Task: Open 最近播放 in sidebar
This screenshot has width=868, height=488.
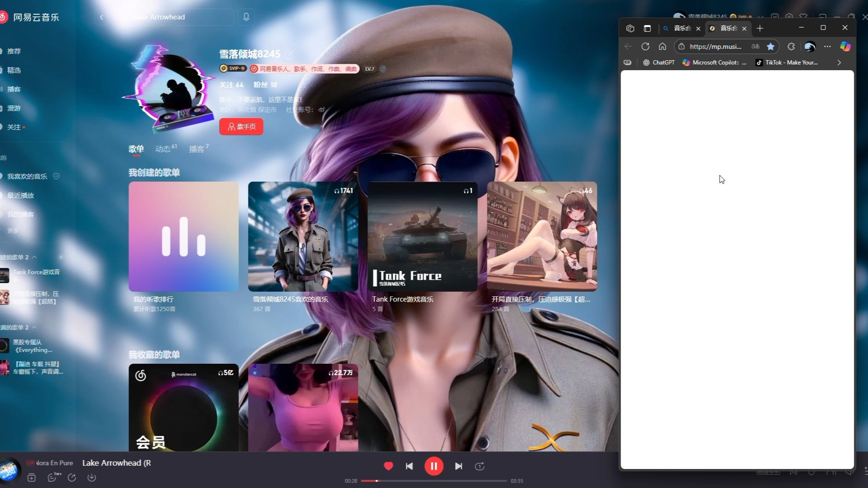Action: [x=20, y=195]
